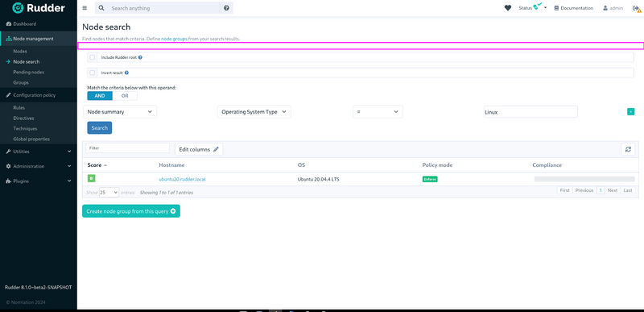
Task: Select the AND operand
Action: (x=100, y=96)
